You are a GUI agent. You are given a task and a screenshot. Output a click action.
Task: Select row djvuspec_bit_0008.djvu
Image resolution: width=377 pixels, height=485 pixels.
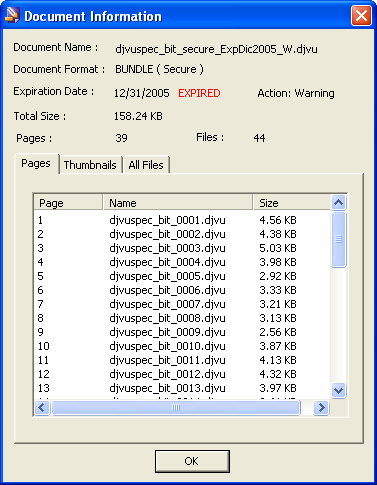tap(182, 318)
